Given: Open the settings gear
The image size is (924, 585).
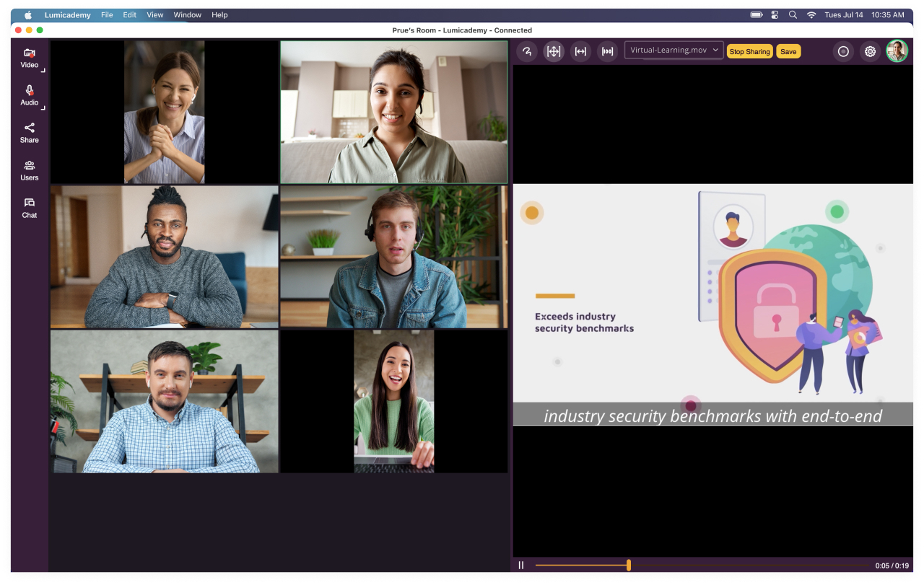Looking at the screenshot, I should click(870, 51).
